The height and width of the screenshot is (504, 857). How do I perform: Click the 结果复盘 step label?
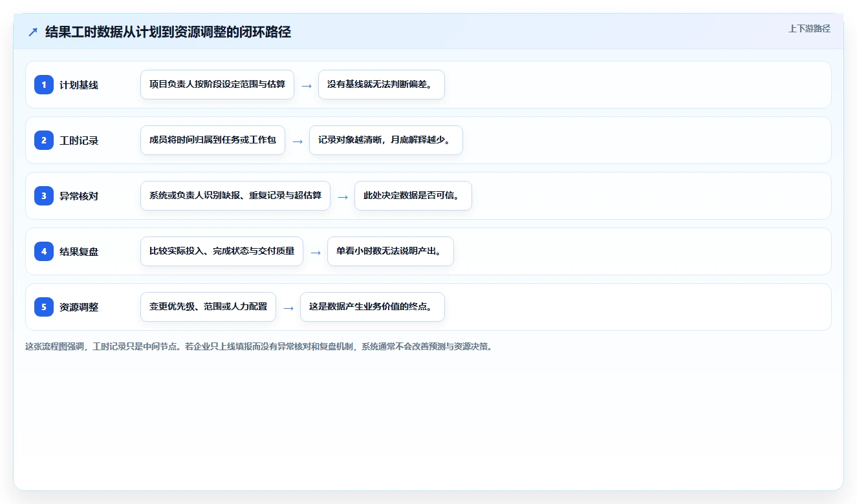click(79, 251)
